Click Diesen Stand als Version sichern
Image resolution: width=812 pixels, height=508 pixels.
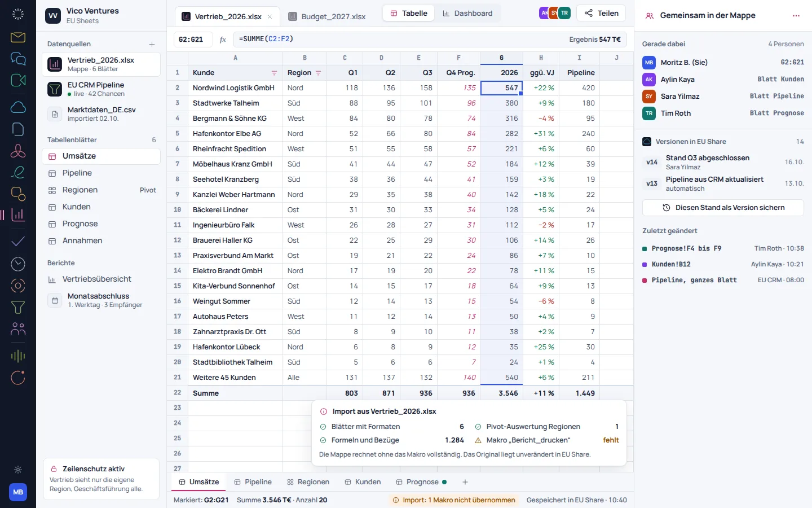[723, 208]
